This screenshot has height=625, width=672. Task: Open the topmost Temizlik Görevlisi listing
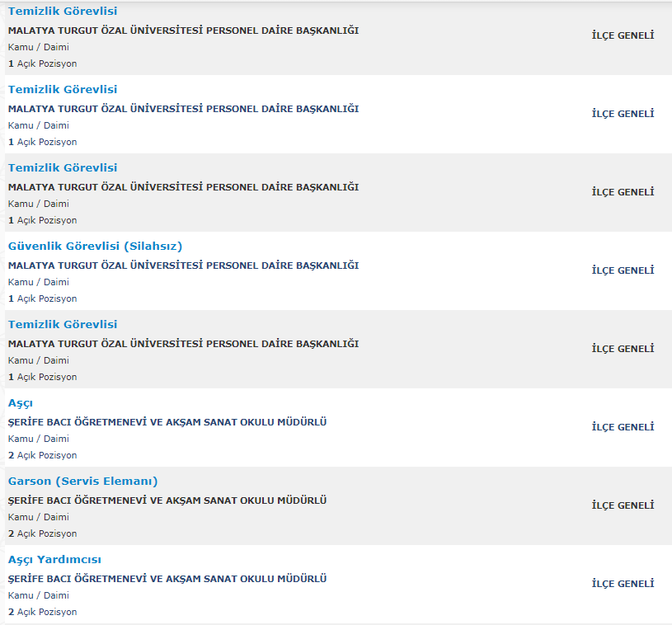[x=63, y=11]
